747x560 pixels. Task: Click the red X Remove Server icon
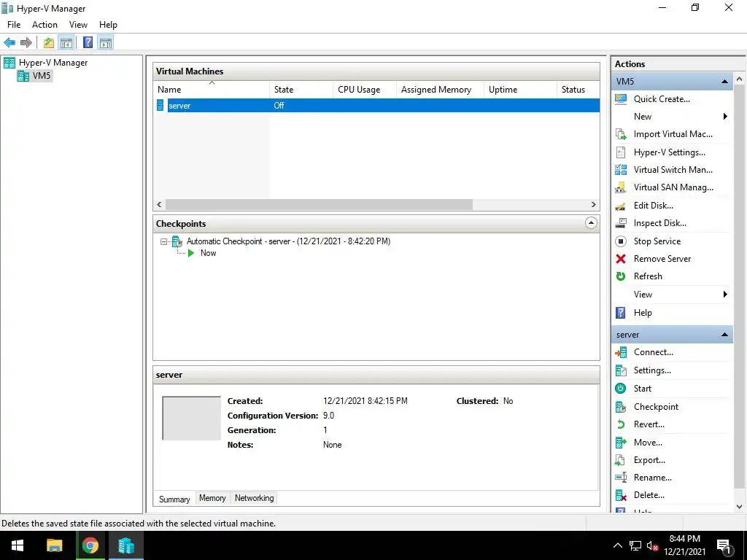pyautogui.click(x=621, y=259)
